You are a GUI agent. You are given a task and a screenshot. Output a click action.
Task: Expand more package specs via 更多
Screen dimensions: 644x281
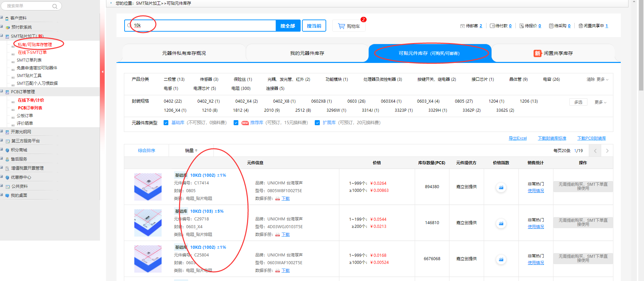click(x=600, y=102)
